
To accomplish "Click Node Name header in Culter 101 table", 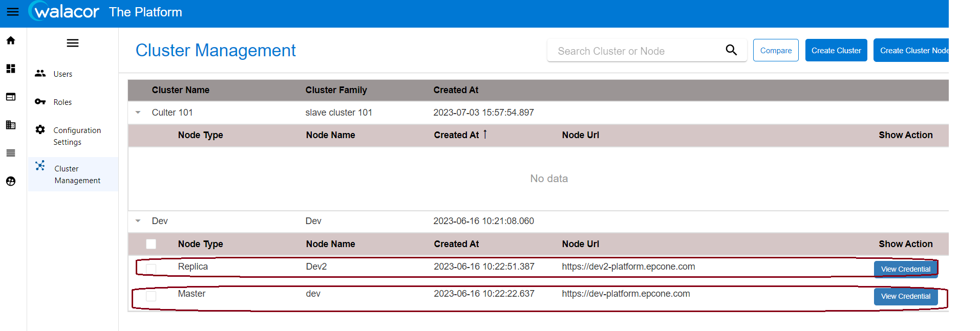I will click(331, 135).
